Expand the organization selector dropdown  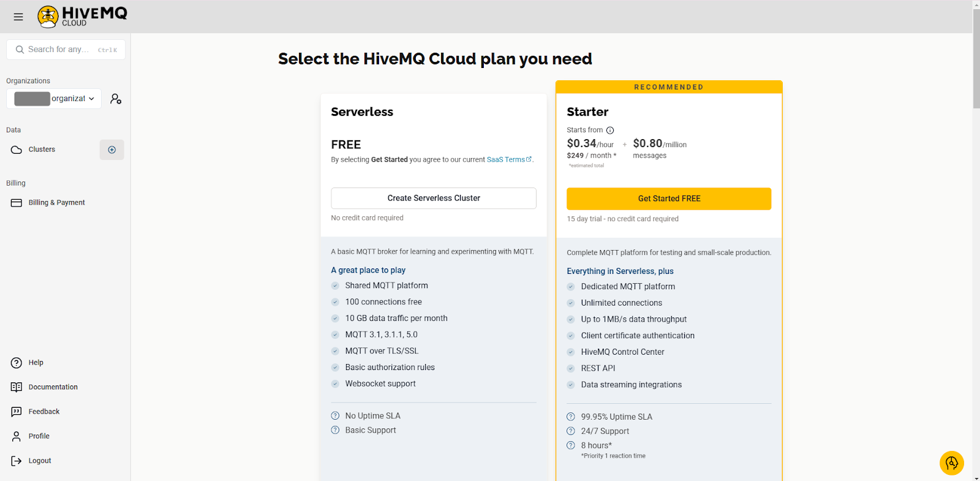(54, 99)
